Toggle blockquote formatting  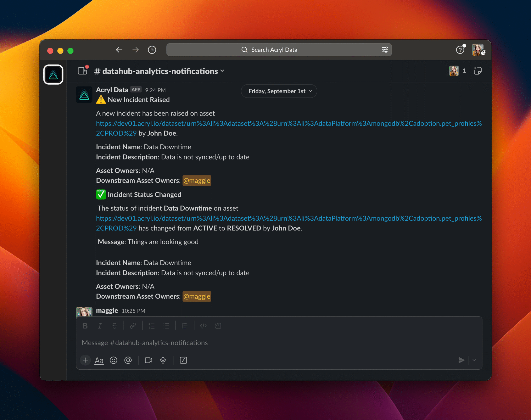pos(184,326)
